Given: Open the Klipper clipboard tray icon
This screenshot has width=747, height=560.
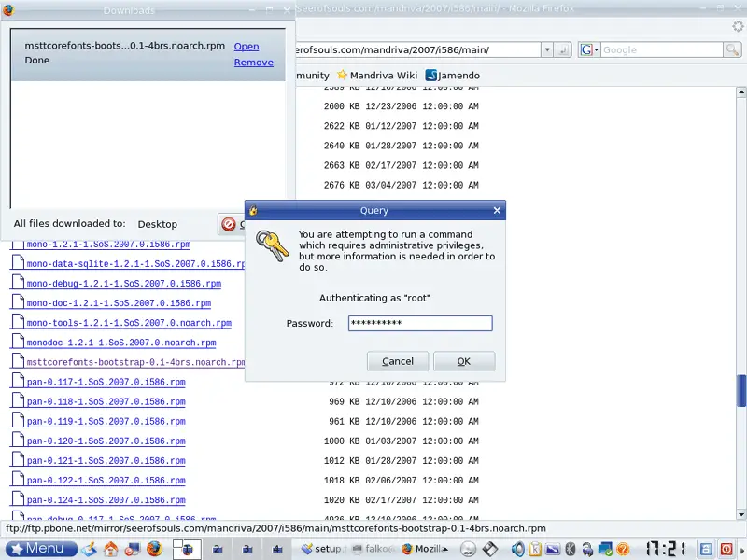Looking at the screenshot, I should coord(534,549).
